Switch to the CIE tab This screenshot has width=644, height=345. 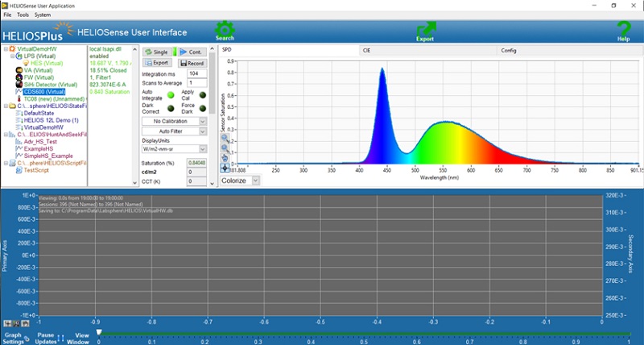pyautogui.click(x=366, y=50)
